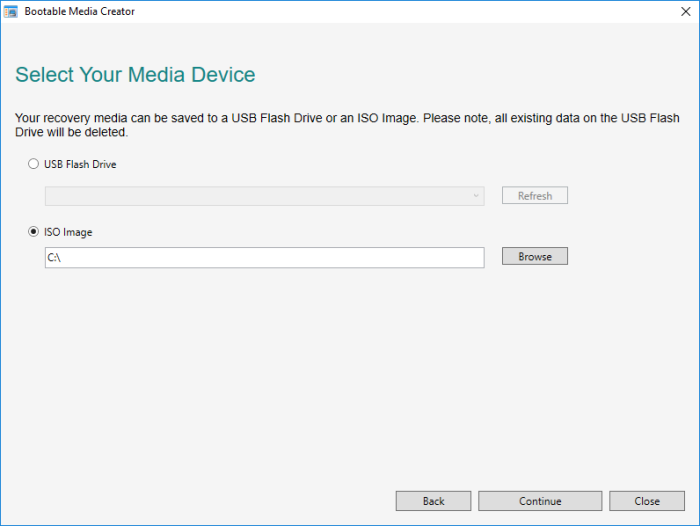Click the Refresh button

pos(535,196)
